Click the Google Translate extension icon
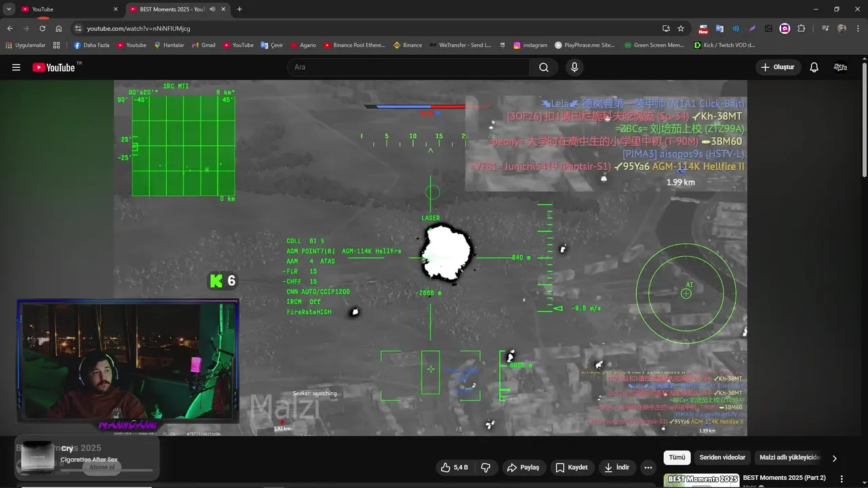868x488 pixels. click(719, 28)
